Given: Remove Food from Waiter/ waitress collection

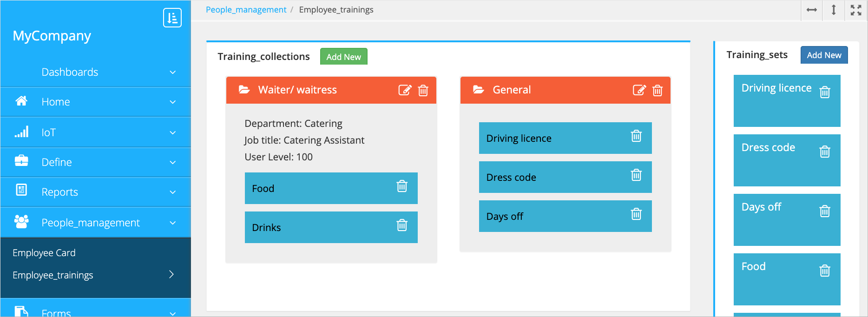Looking at the screenshot, I should (402, 186).
